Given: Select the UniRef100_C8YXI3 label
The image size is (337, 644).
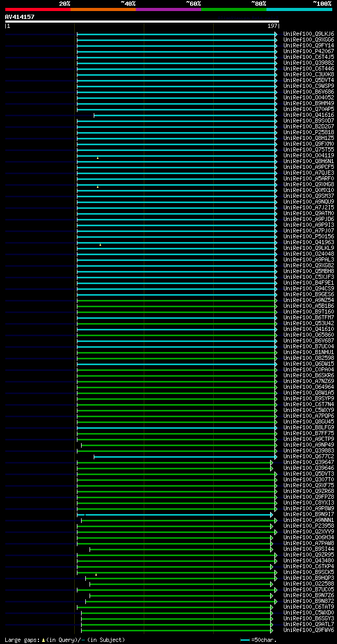Looking at the screenshot, I should (x=309, y=502).
